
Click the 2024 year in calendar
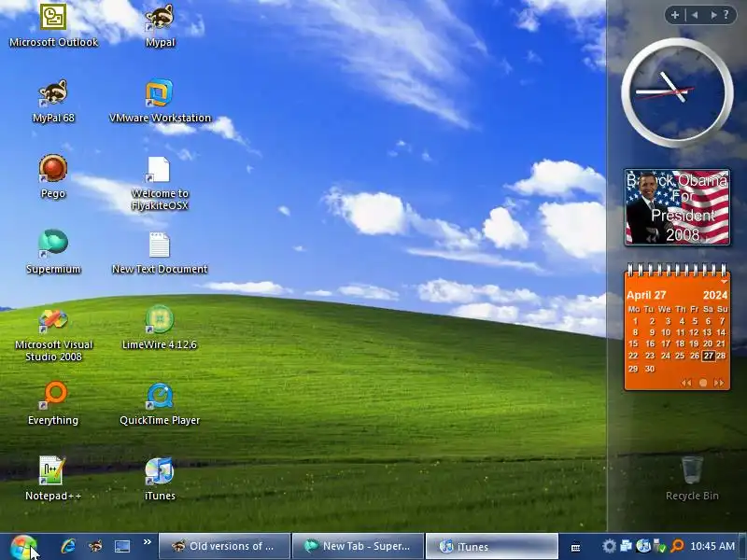coord(715,295)
